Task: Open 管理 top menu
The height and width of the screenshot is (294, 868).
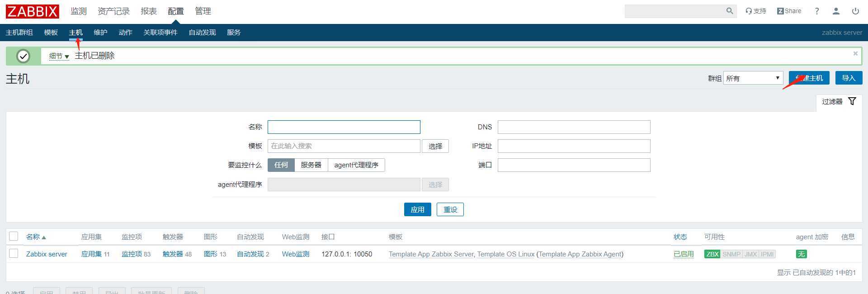Action: (203, 11)
